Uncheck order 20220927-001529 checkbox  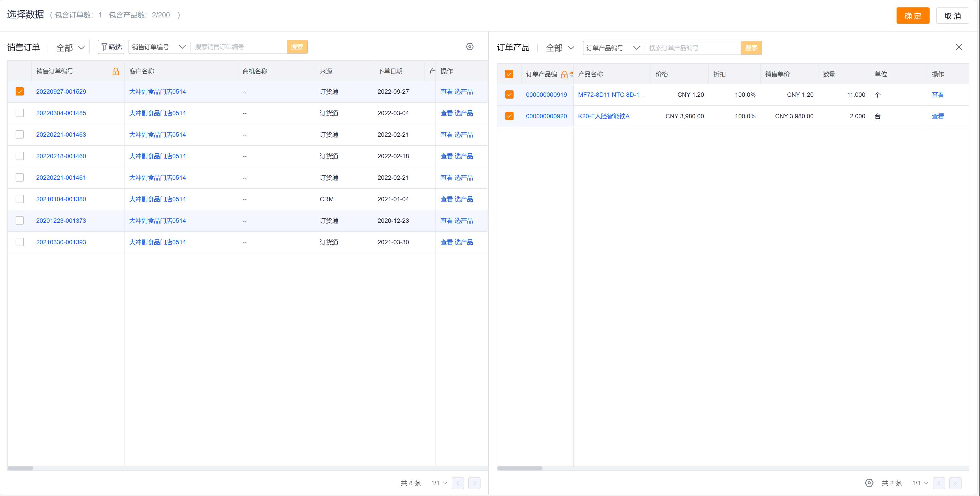[x=20, y=91]
